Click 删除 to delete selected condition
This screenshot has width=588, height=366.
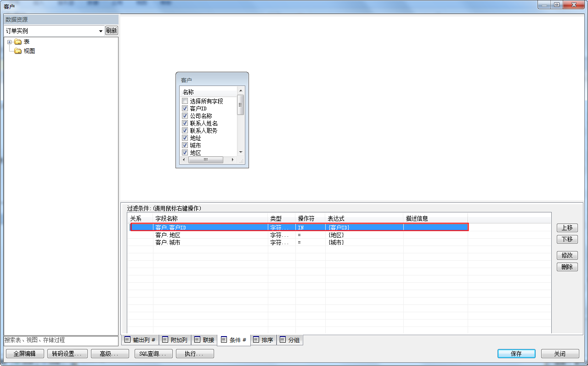coord(567,267)
